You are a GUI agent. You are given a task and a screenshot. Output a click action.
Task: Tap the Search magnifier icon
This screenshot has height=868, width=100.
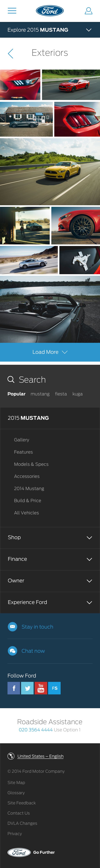11,379
